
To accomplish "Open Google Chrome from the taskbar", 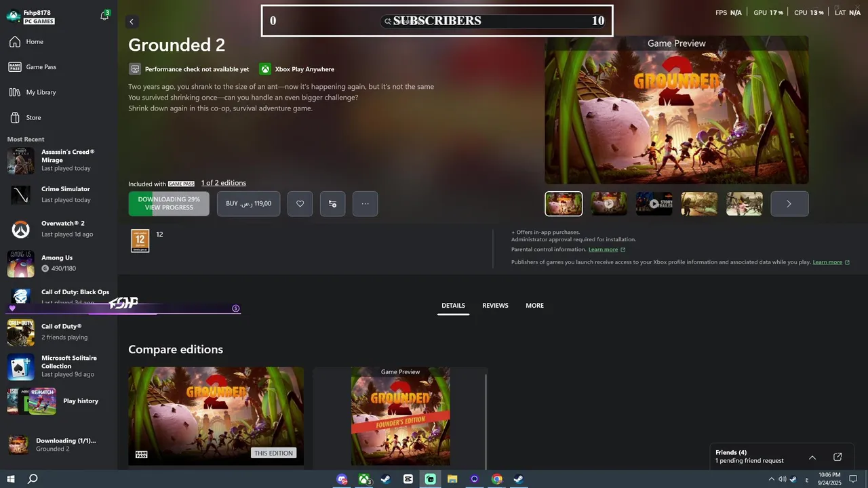I will click(x=496, y=479).
